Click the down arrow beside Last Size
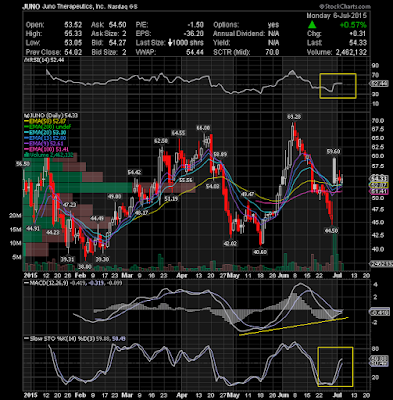Screen dimensions: 393x400 pyautogui.click(x=170, y=43)
